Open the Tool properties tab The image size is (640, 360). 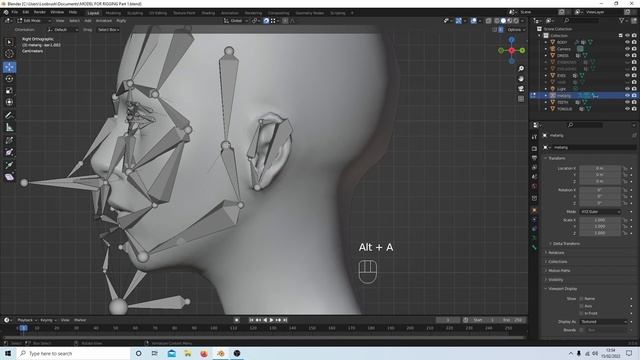coord(534,137)
